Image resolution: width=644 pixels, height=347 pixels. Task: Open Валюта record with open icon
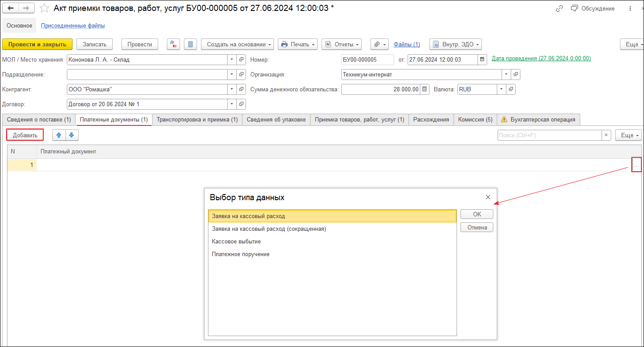pyautogui.click(x=511, y=89)
